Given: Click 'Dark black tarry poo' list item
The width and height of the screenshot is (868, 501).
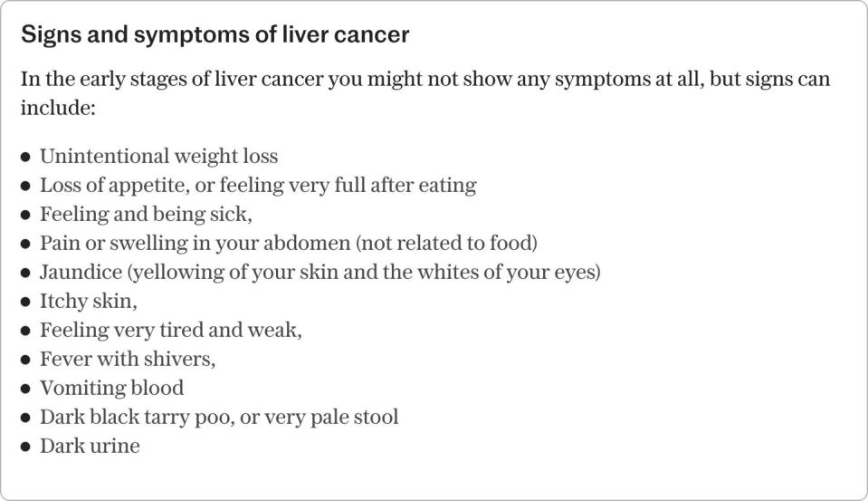Looking at the screenshot, I should pyautogui.click(x=219, y=418).
